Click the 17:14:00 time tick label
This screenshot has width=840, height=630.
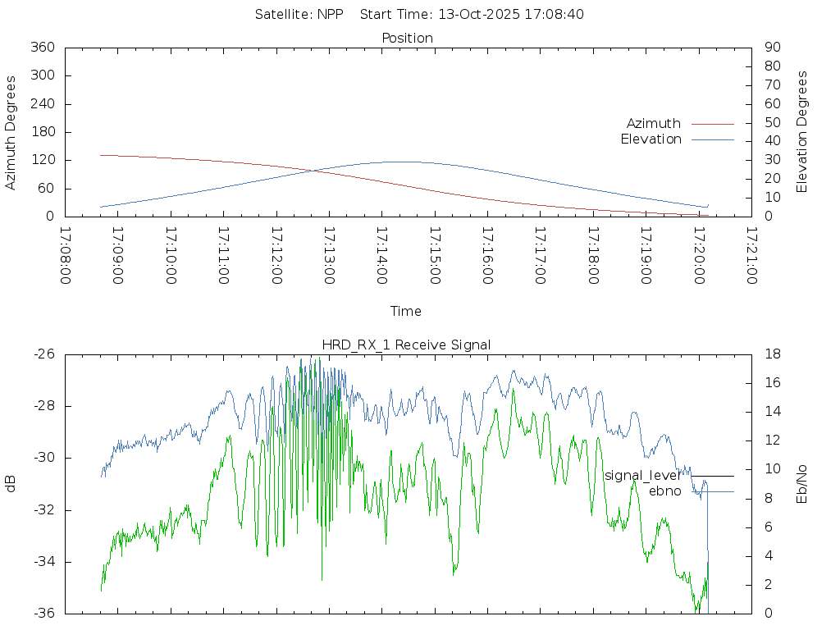pos(382,256)
